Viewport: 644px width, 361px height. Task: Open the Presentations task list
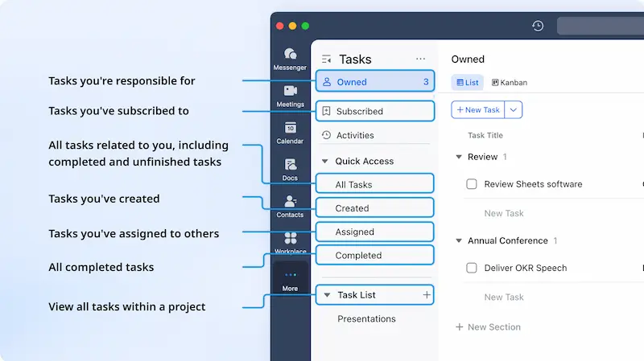(366, 318)
